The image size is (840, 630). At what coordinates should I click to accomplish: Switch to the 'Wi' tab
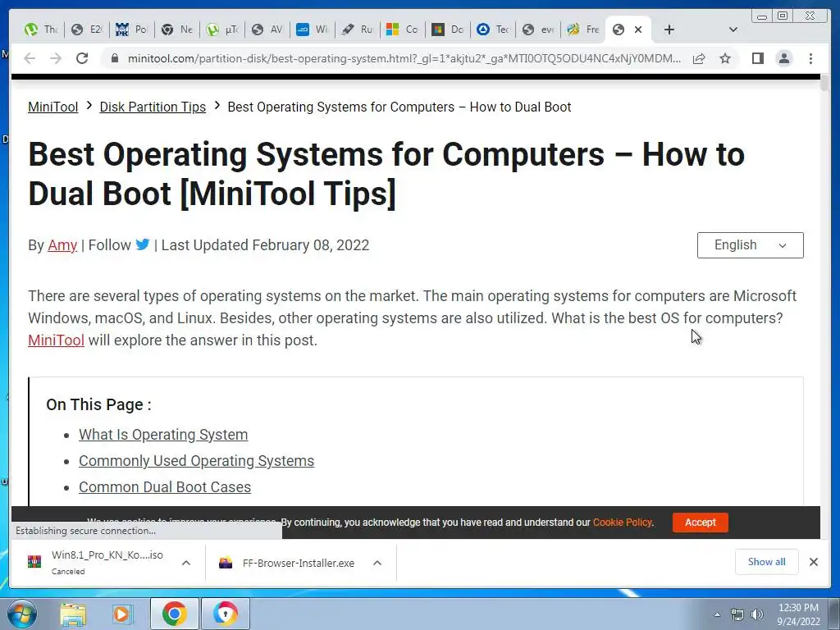tap(313, 30)
